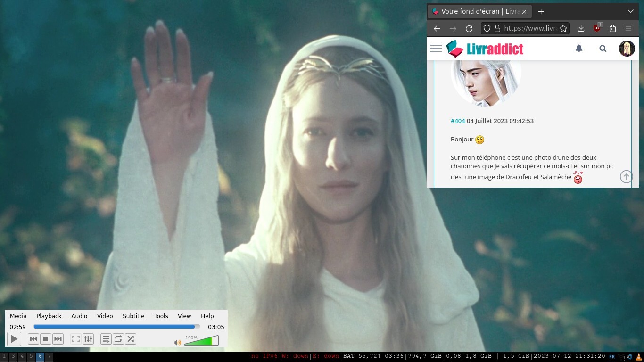Open VLC extended settings equalizer button
Viewport: 644px width, 362px height.
tap(88, 339)
